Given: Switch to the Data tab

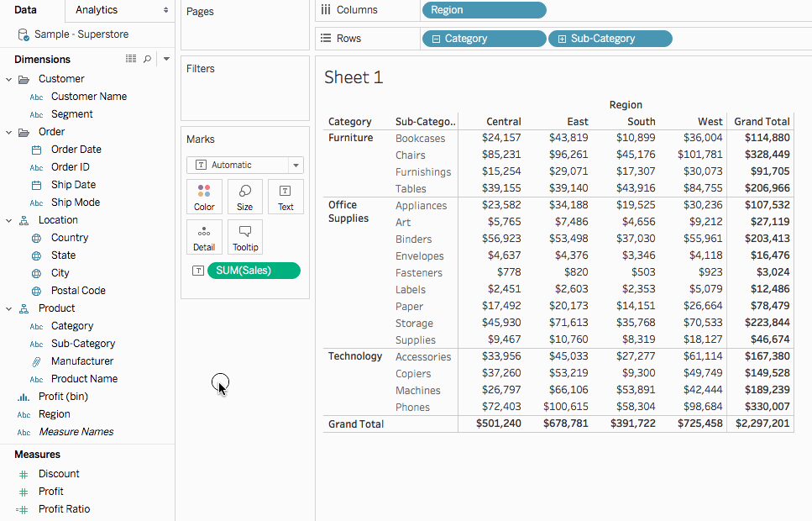Looking at the screenshot, I should pyautogui.click(x=26, y=10).
